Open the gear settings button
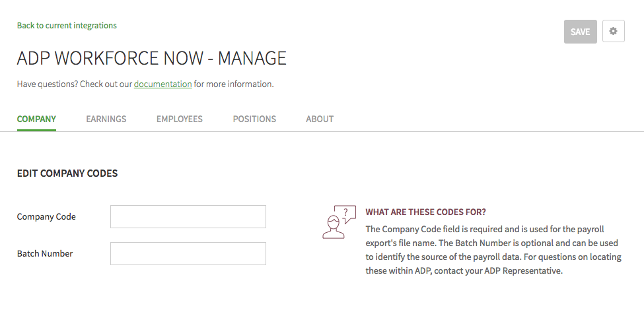Image resolution: width=644 pixels, height=312 pixels. tap(613, 31)
